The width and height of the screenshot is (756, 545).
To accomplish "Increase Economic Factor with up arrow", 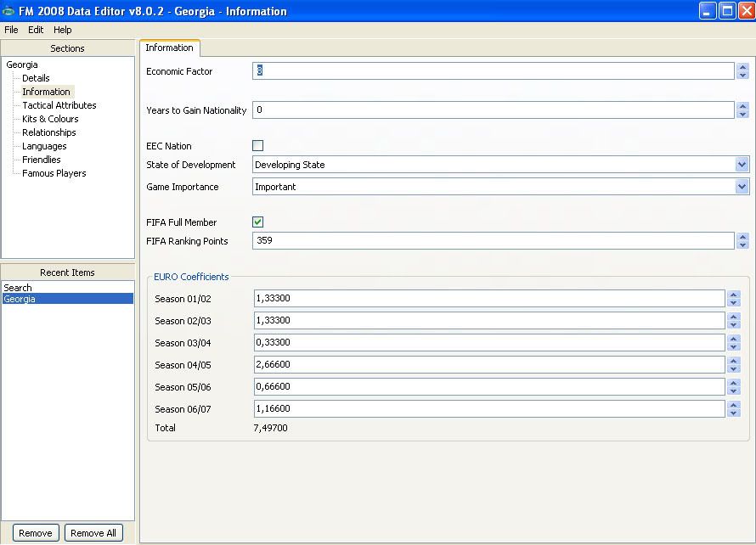I will pyautogui.click(x=742, y=67).
